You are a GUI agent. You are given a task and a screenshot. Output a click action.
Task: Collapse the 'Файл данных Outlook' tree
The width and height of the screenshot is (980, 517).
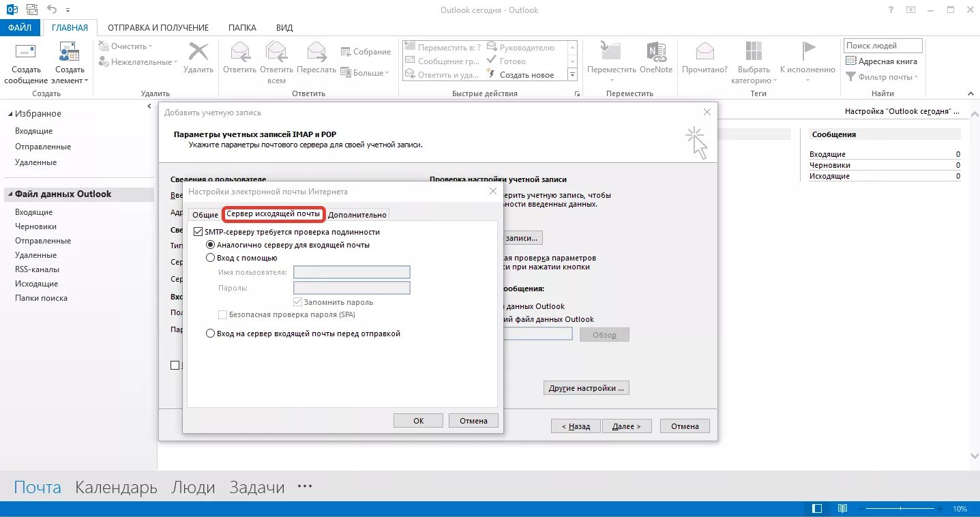pyautogui.click(x=10, y=194)
